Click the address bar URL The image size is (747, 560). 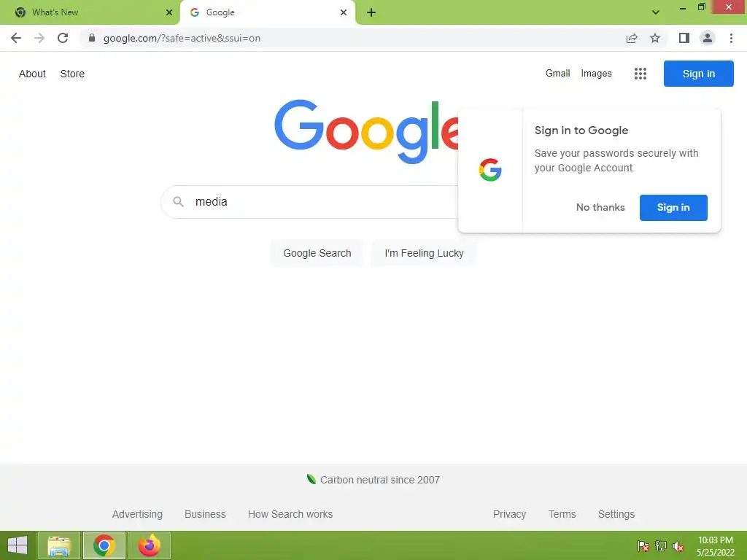point(182,38)
